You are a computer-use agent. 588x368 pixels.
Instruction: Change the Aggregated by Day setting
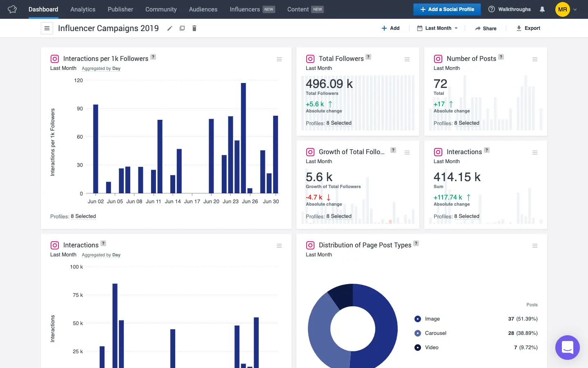coord(101,69)
